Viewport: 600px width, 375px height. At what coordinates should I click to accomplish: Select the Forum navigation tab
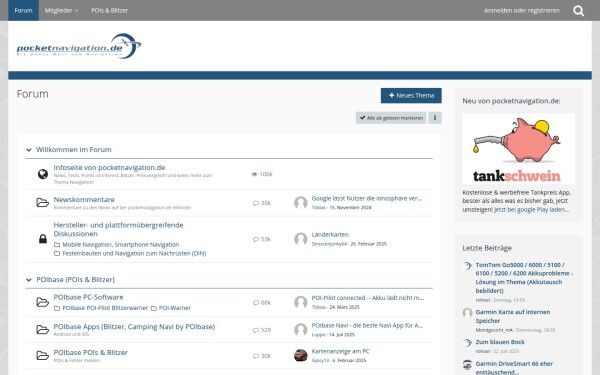point(23,10)
